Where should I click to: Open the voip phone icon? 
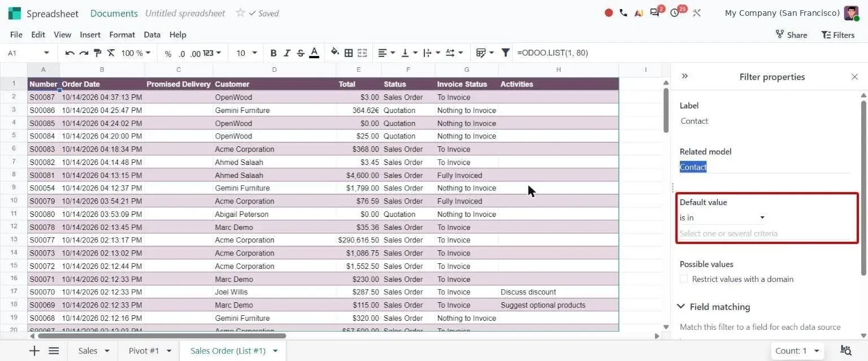(x=623, y=13)
